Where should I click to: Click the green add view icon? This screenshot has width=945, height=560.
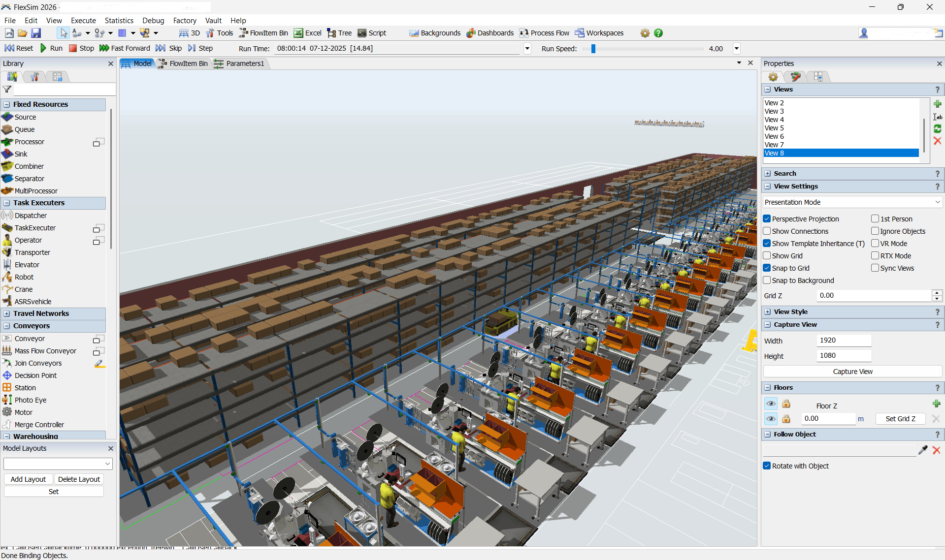point(937,104)
